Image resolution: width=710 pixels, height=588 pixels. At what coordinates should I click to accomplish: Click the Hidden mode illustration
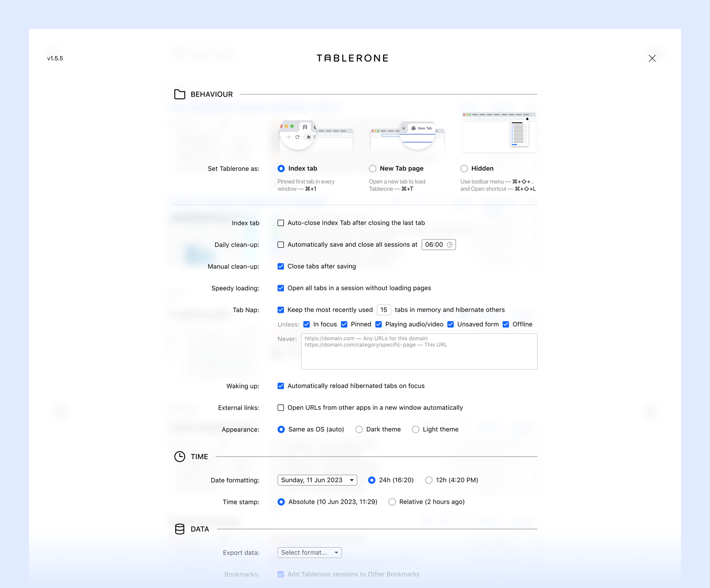click(499, 132)
